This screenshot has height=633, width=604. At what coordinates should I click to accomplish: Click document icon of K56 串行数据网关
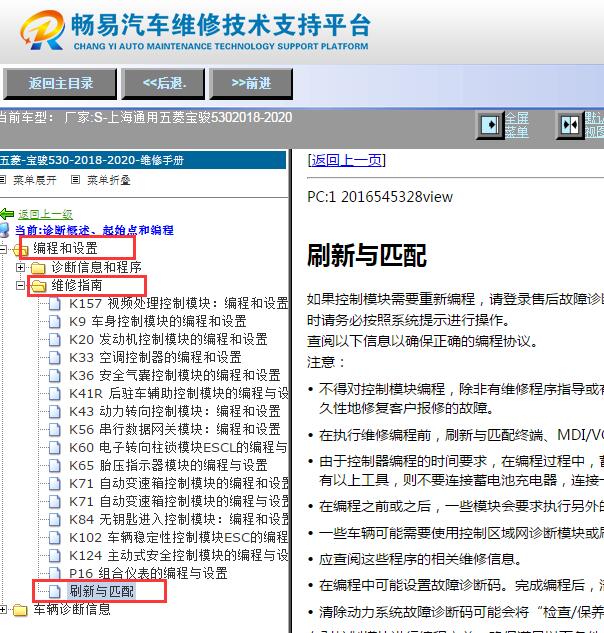[x=55, y=430]
